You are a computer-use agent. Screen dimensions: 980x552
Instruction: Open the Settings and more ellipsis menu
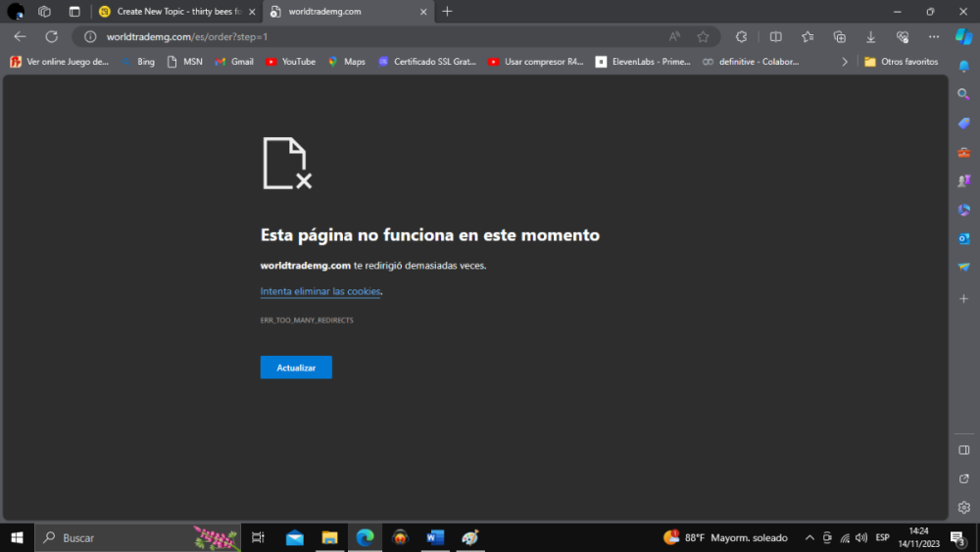[x=934, y=37]
